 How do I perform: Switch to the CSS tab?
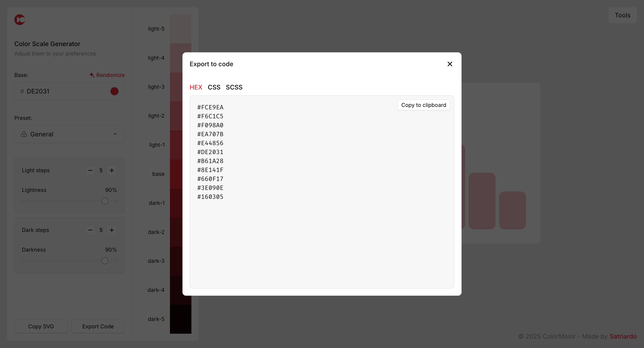(x=214, y=87)
